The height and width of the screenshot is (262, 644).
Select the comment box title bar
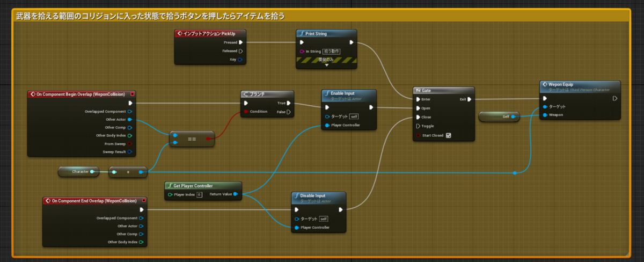pos(321,16)
